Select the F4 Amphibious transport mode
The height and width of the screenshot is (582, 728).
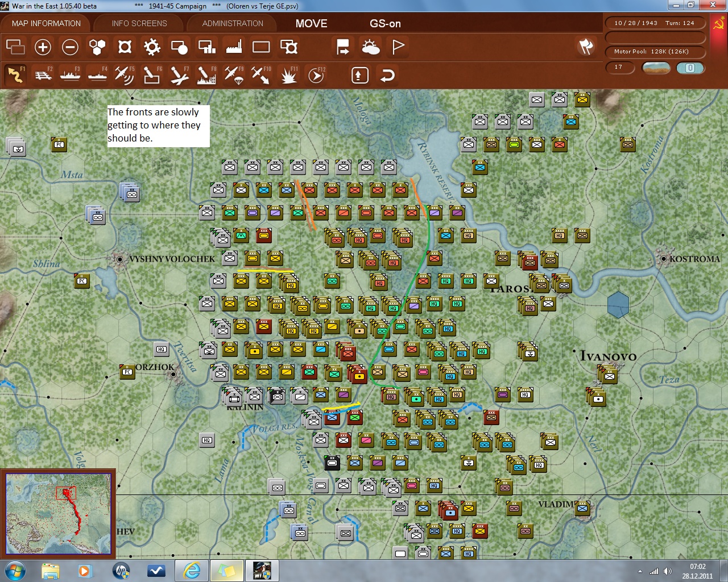tap(97, 74)
